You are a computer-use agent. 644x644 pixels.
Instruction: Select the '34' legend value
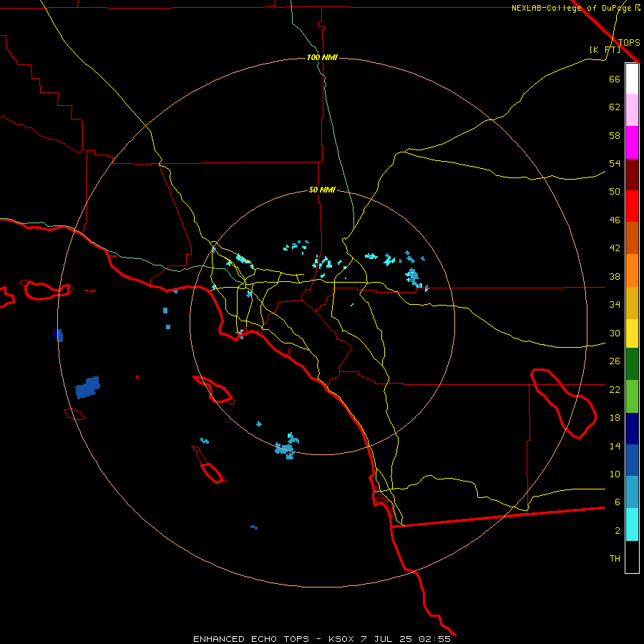coord(615,304)
